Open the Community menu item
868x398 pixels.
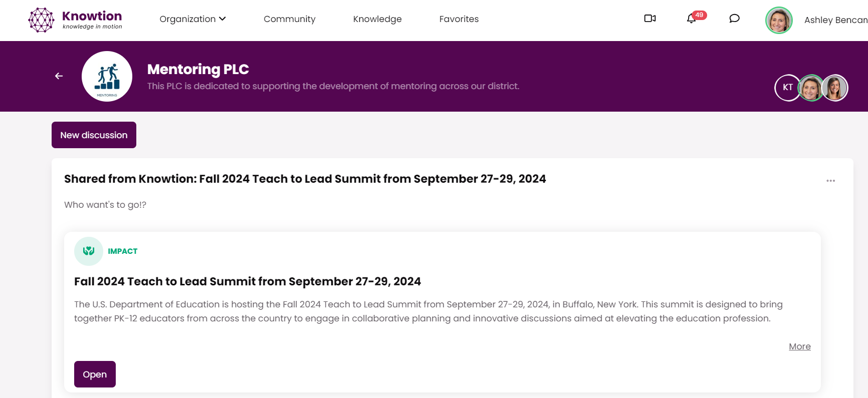pos(289,19)
